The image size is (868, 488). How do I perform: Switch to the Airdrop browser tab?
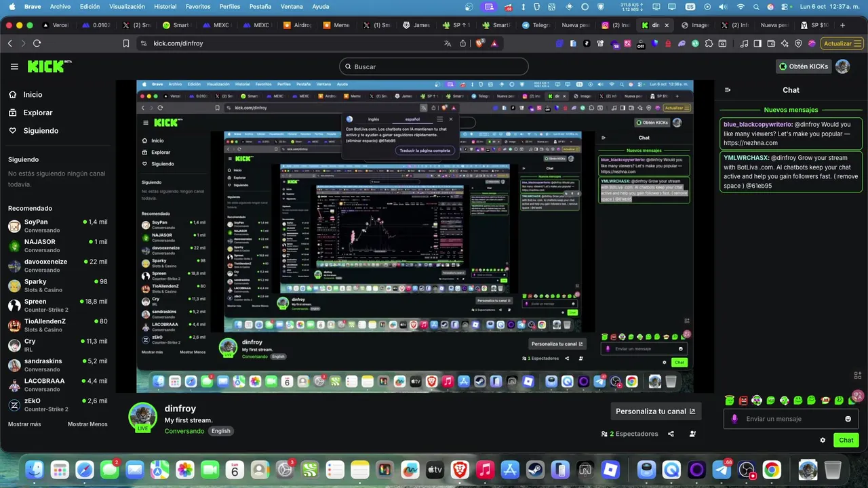tap(296, 25)
